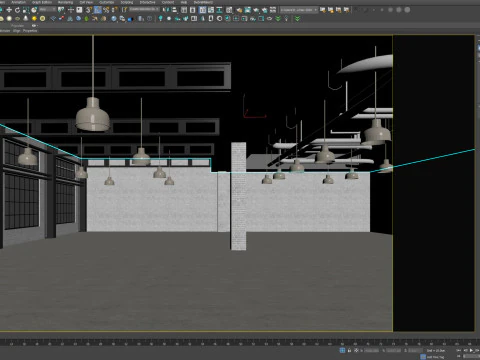The width and height of the screenshot is (480, 360).
Task: Click the Properties ribbon panel label
Action: click(x=30, y=31)
